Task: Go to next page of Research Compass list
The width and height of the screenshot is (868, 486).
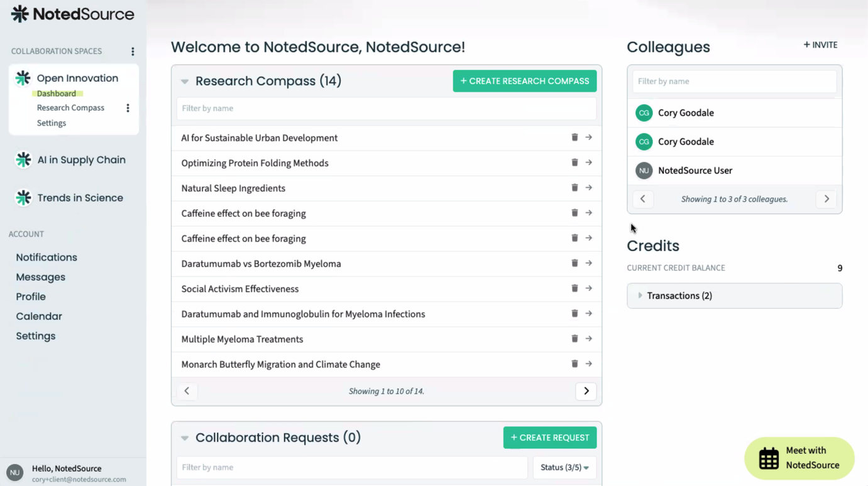Action: [x=586, y=391]
